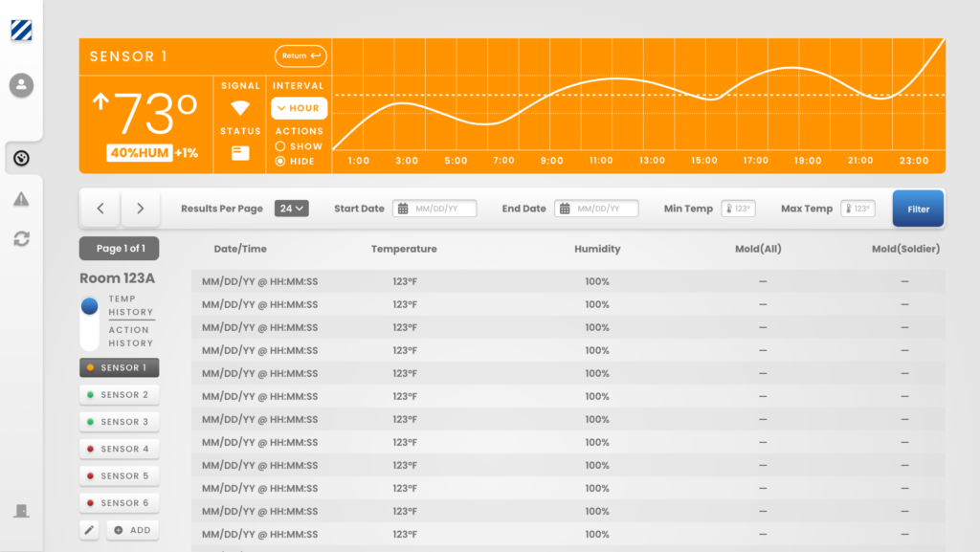Click the edit pencil icon
The width and height of the screenshot is (980, 552).
point(89,530)
